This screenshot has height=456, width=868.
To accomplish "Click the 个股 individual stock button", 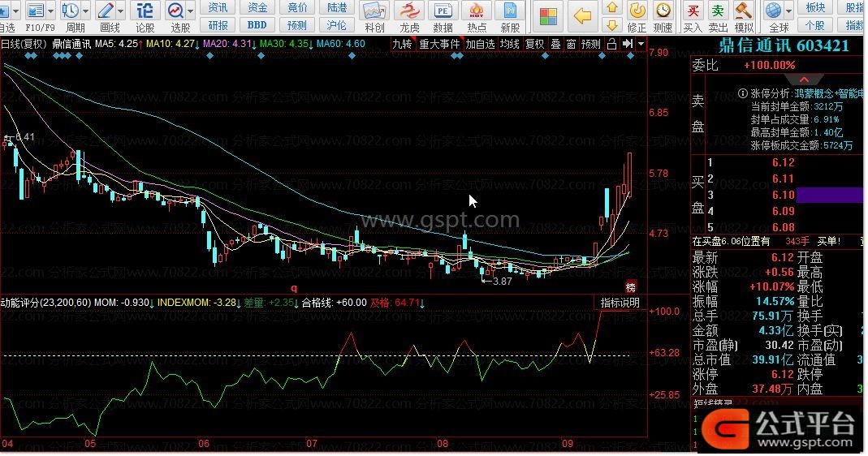I will 815,25.
